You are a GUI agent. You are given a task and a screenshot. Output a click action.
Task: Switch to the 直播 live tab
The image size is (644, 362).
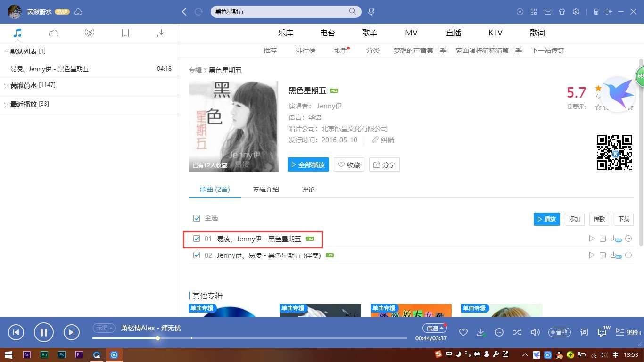pos(454,33)
